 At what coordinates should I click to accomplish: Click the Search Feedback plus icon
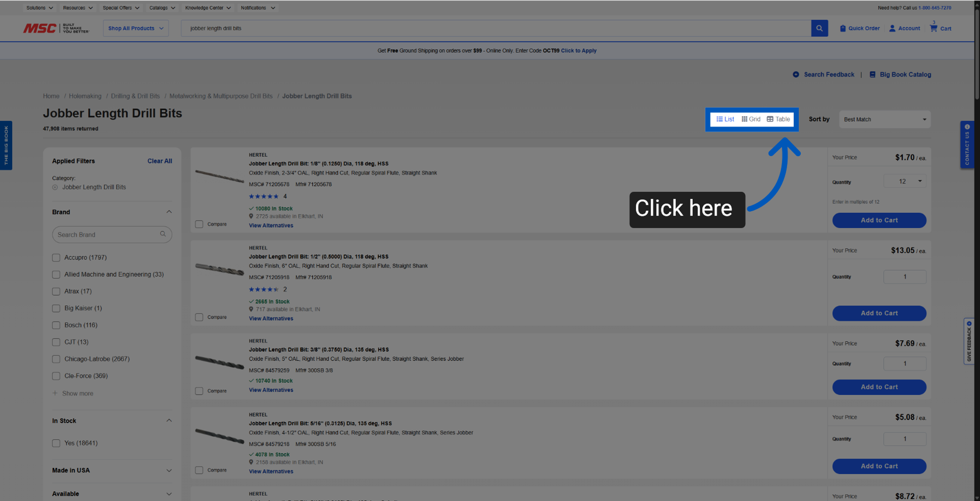(x=796, y=74)
